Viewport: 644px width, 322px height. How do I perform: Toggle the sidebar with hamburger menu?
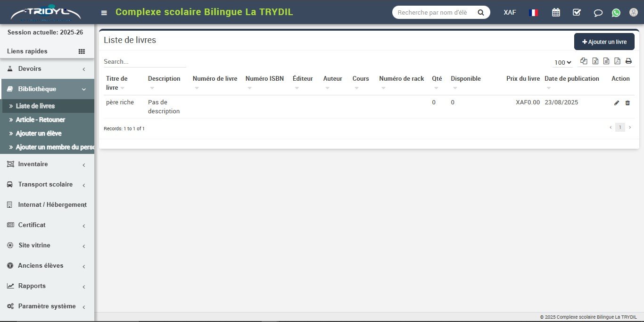pos(104,13)
